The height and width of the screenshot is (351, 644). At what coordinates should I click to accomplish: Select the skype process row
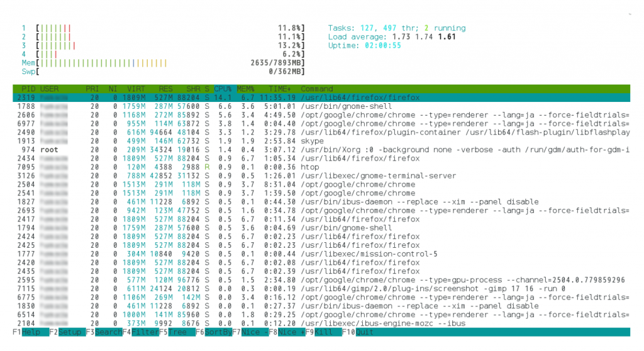point(314,142)
